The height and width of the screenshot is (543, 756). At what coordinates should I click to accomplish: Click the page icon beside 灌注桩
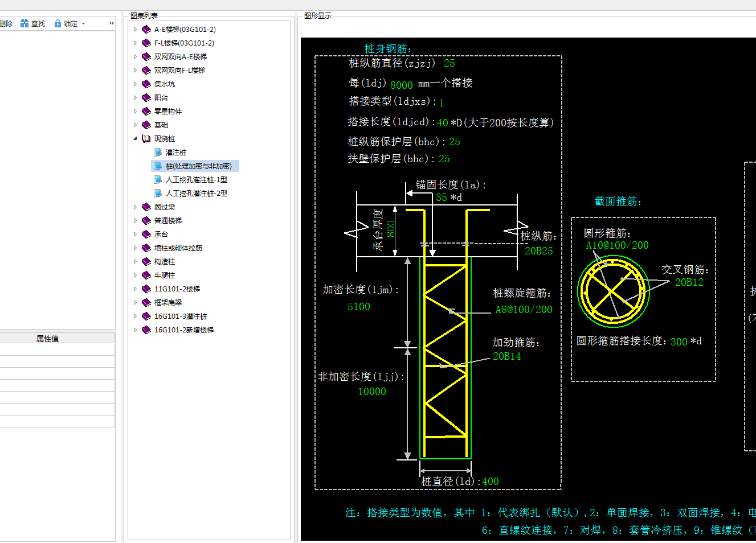click(x=158, y=152)
